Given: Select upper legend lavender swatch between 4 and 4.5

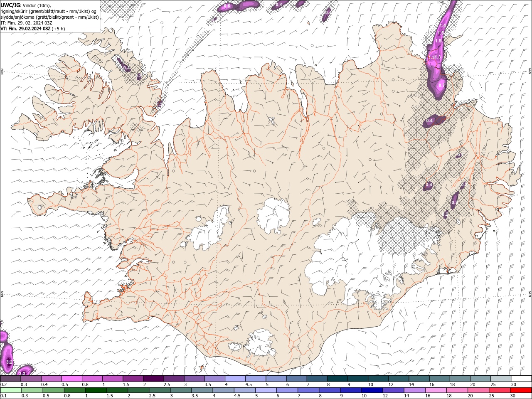Looking at the screenshot, I should click(x=234, y=379).
